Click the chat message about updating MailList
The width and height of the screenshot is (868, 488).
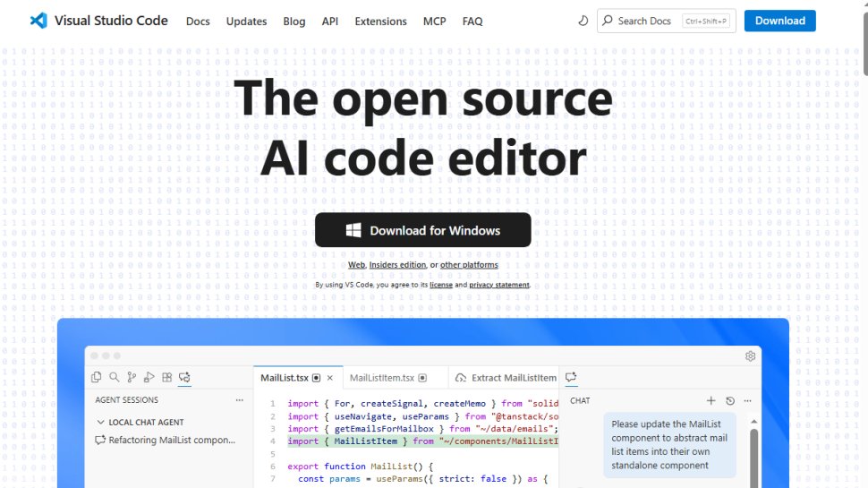pyautogui.click(x=669, y=445)
